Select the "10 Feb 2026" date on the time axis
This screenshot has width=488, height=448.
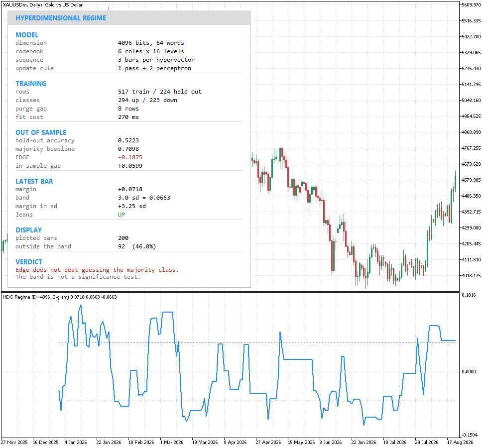tap(141, 443)
